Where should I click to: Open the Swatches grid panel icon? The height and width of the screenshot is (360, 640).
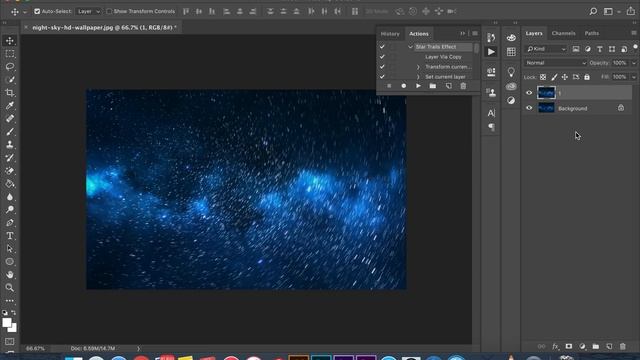point(511,52)
